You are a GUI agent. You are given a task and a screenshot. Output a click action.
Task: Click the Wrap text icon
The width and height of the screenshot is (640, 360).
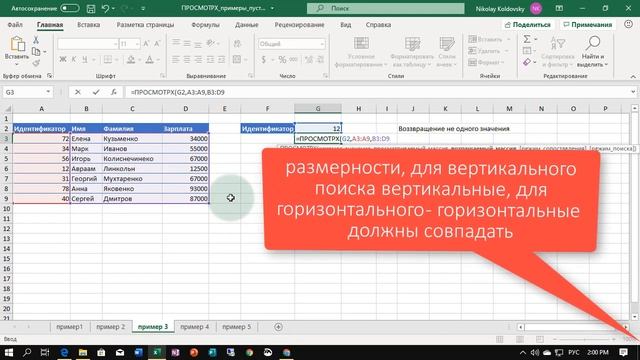[x=237, y=44]
